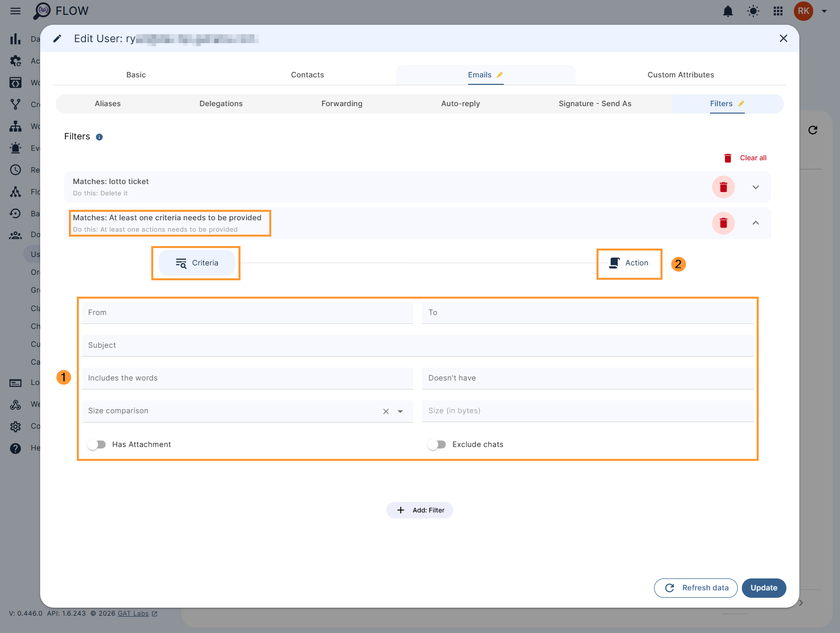840x633 pixels.
Task: Switch to the Custom Attributes tab
Action: [681, 75]
